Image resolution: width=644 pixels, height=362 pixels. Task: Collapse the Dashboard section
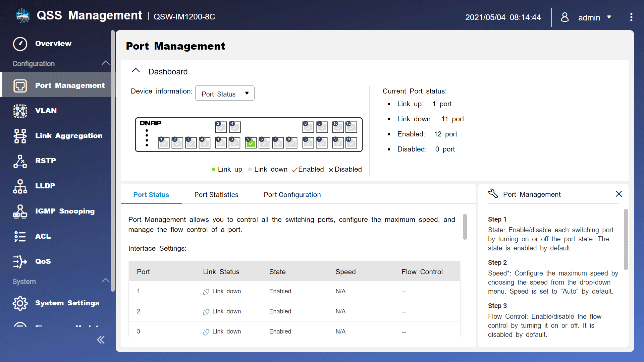coord(136,71)
